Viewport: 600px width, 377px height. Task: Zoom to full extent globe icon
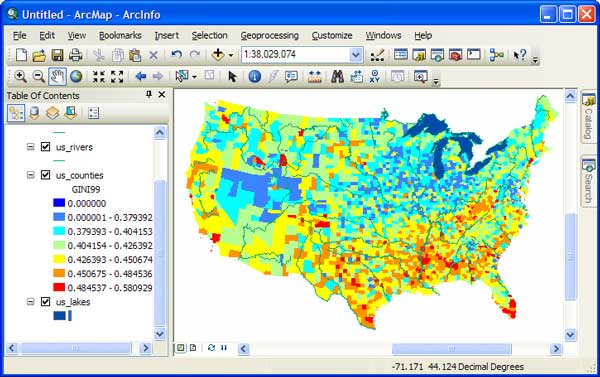coord(76,77)
